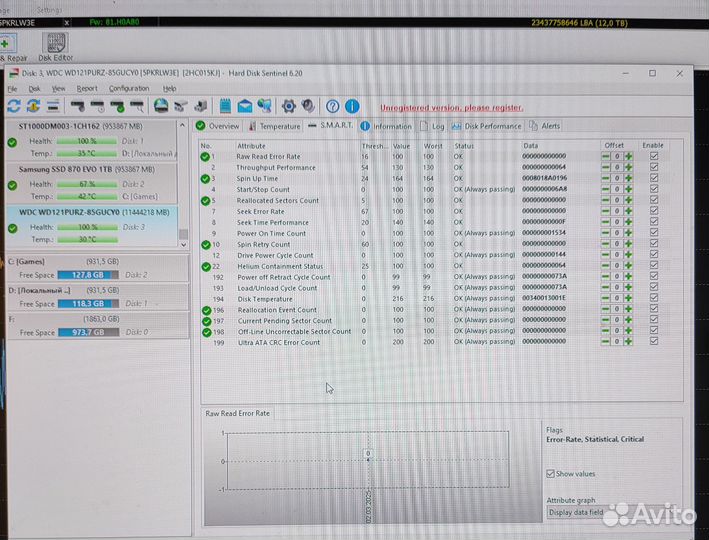This screenshot has width=709, height=540.
Task: Click the globe disk toolbar icon
Action: coord(161,106)
